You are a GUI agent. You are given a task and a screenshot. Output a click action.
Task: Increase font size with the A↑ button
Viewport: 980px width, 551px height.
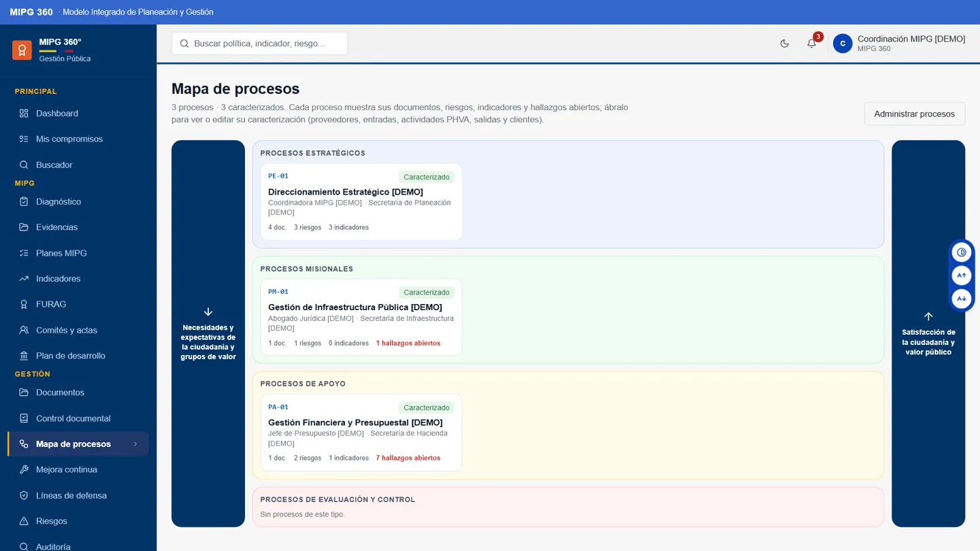click(x=961, y=275)
